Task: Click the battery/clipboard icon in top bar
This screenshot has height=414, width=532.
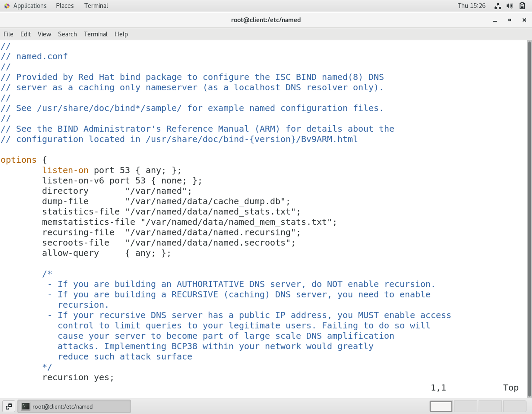Action: (x=522, y=6)
